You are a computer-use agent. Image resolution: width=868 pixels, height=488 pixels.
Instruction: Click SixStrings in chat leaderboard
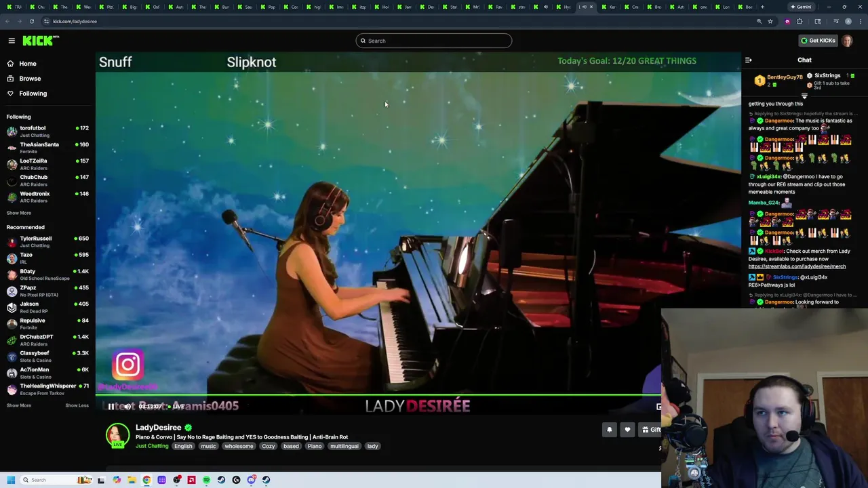827,75
